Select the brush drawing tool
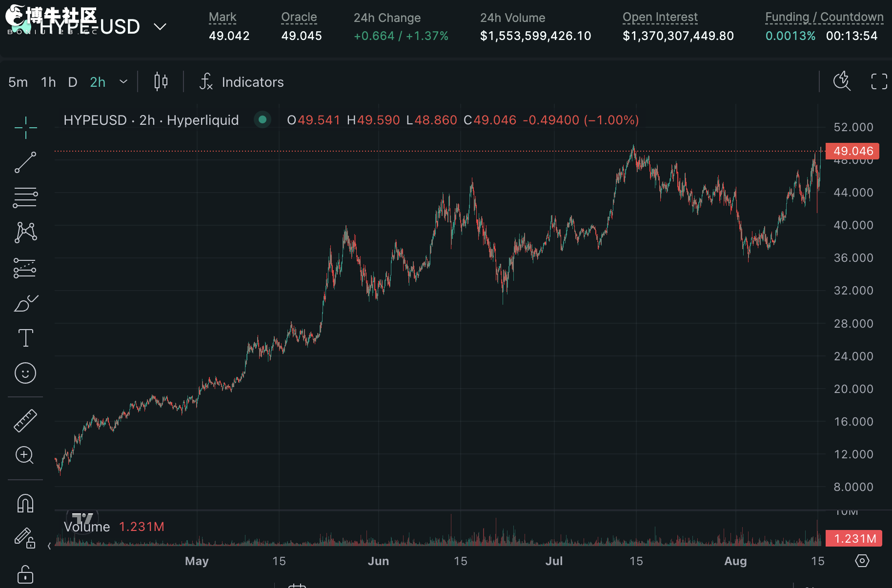 25,303
